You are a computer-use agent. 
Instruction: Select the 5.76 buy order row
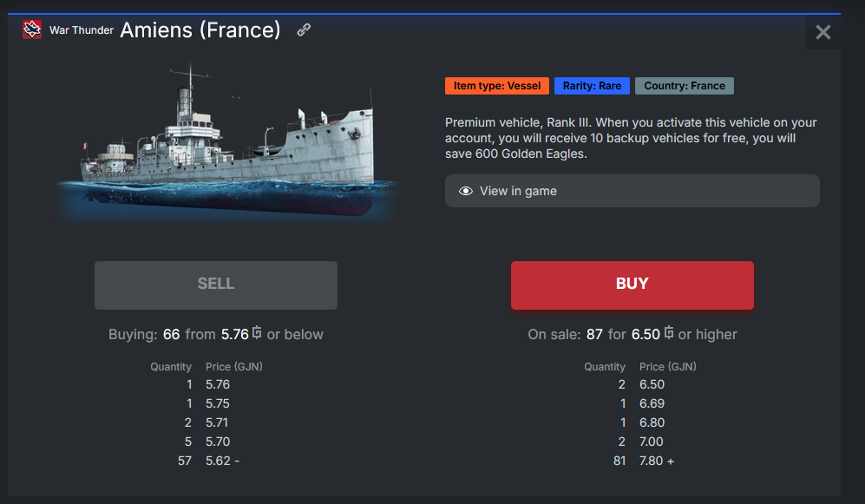click(204, 384)
